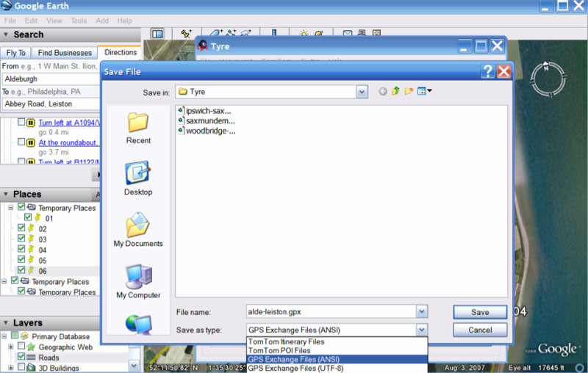Click the To field containing Abbey Road, Leiston

coord(51,104)
